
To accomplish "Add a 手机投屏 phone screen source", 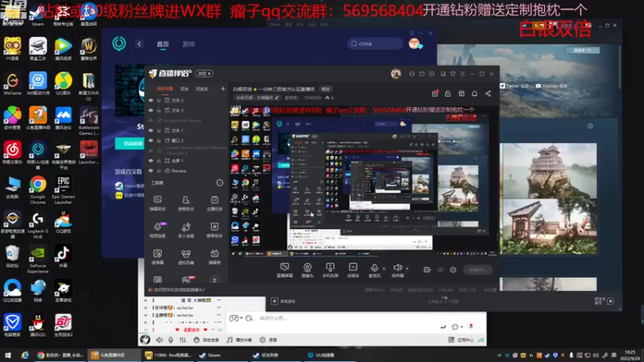I will pyautogui.click(x=330, y=270).
